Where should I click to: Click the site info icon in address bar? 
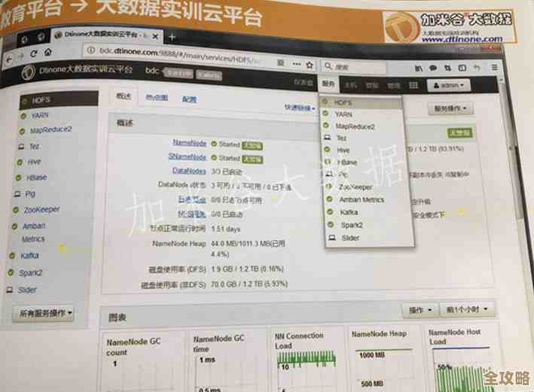[x=90, y=50]
